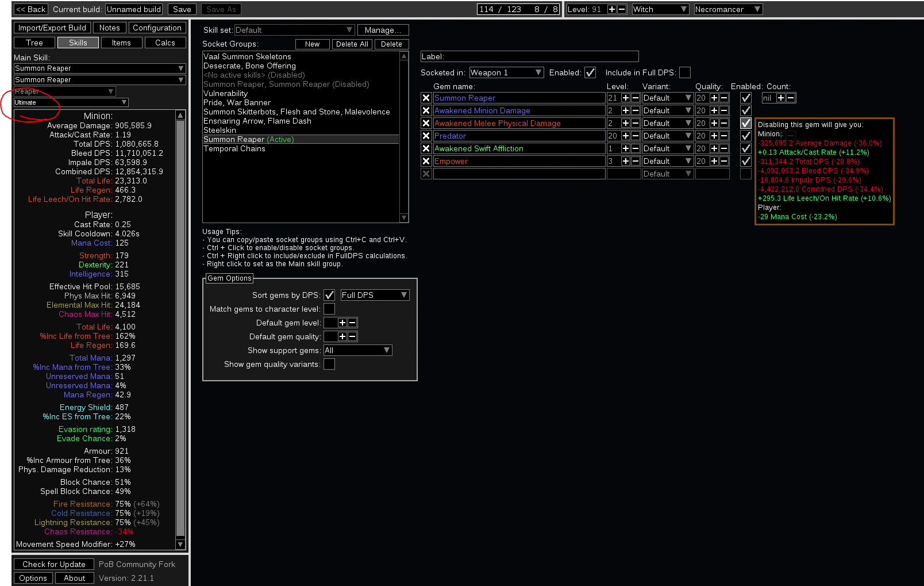Image resolution: width=924 pixels, height=586 pixels.
Task: Decrease default gem quality with minus
Action: [352, 336]
